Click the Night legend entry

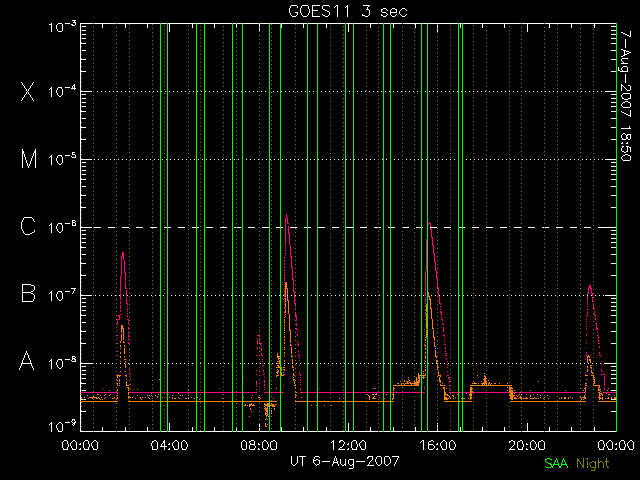coord(593,464)
